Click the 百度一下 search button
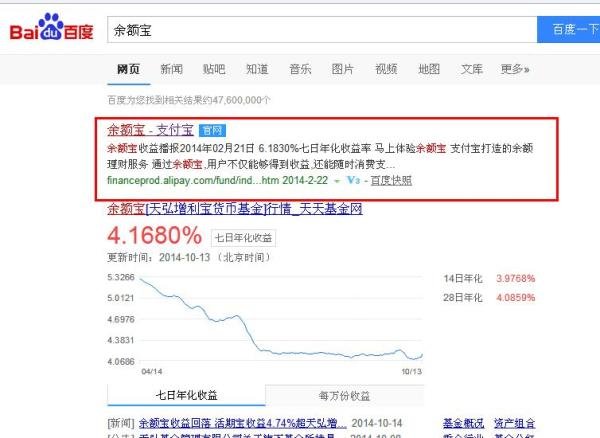 (x=569, y=30)
